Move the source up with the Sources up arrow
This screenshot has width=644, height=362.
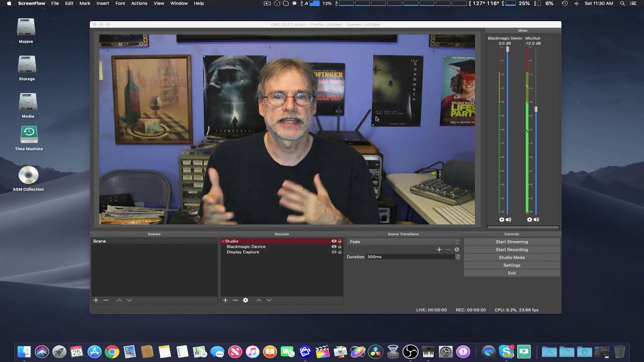tap(259, 300)
